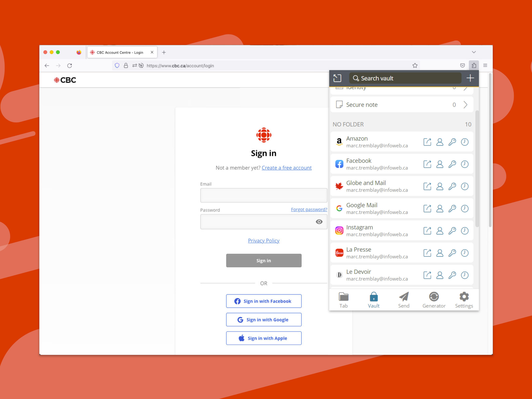Reload the CBC login page
This screenshot has width=532, height=399.
tap(70, 66)
